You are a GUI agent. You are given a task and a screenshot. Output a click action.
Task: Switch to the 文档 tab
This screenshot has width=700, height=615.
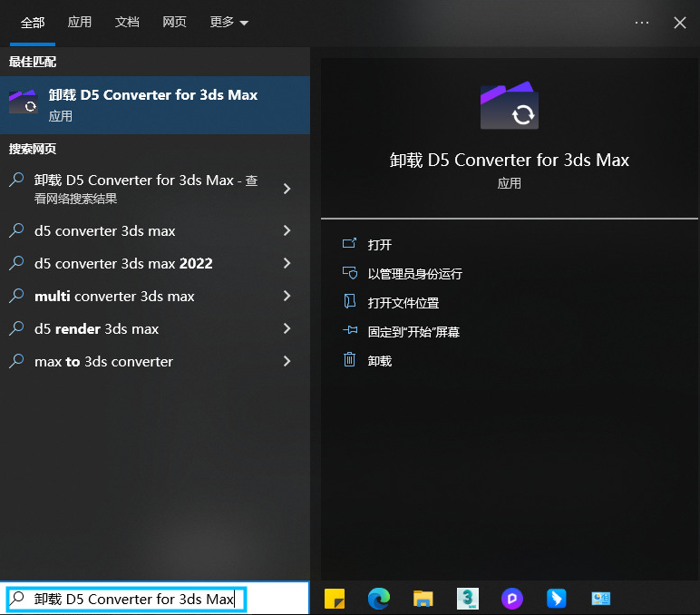pos(127,22)
